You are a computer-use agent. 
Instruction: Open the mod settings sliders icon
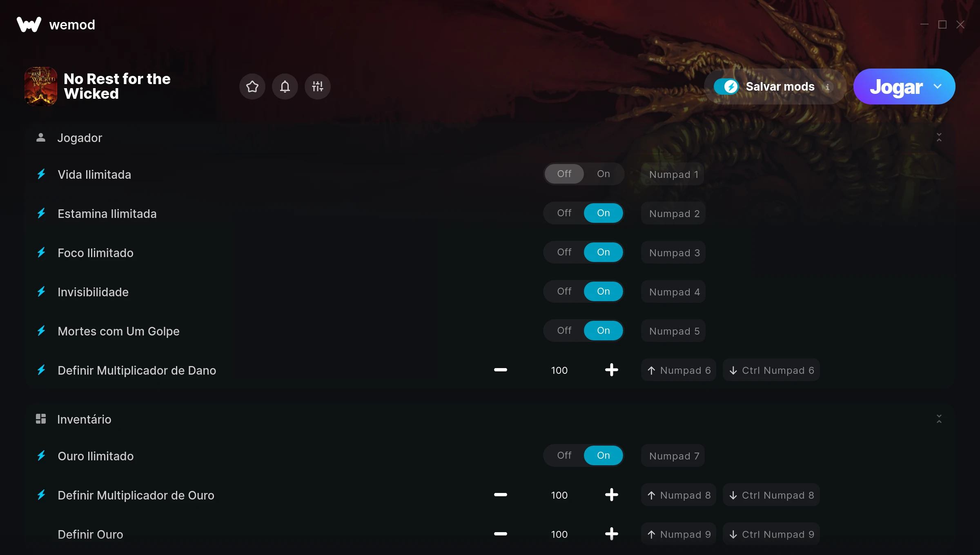(318, 87)
